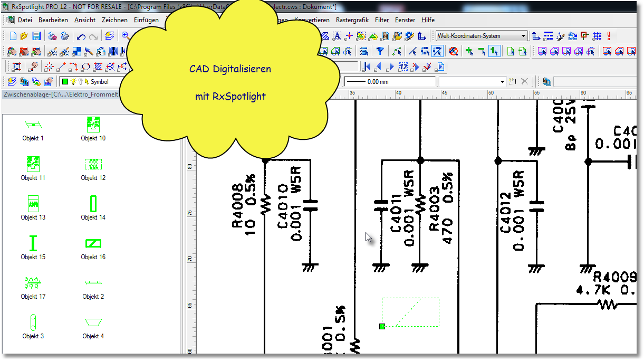The height and width of the screenshot is (361, 644).
Task: Open the Bearbeiten menu
Action: (x=53, y=20)
